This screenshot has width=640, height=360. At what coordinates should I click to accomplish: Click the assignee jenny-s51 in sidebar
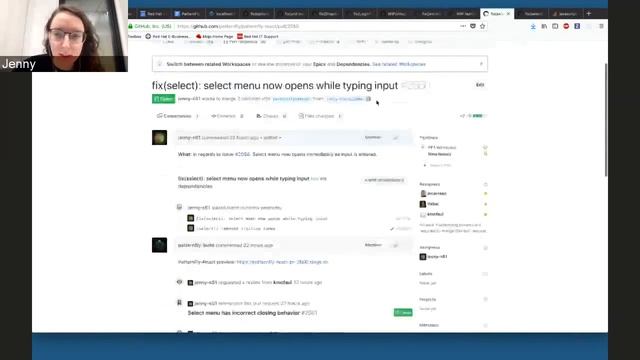[x=437, y=257]
